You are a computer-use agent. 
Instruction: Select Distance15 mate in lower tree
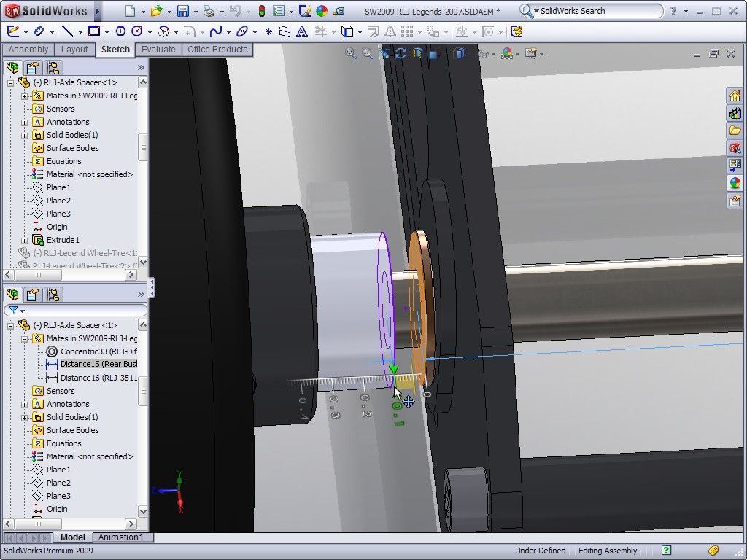tap(98, 364)
